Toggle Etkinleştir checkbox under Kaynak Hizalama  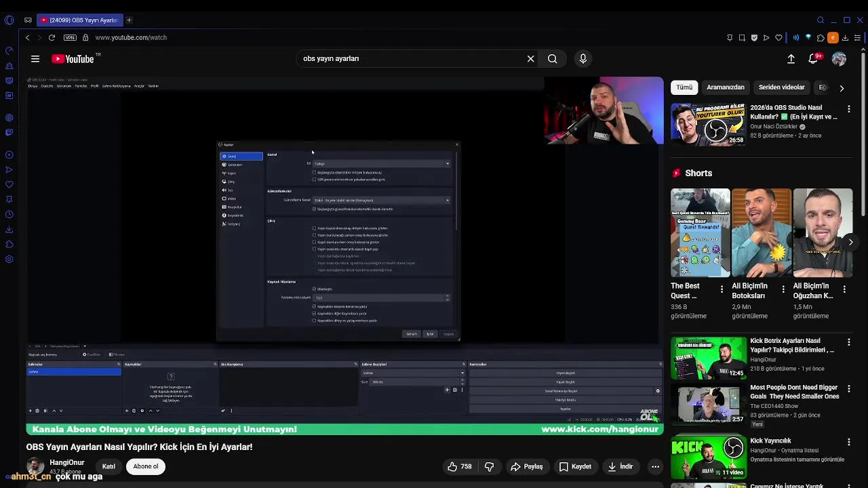tap(314, 289)
